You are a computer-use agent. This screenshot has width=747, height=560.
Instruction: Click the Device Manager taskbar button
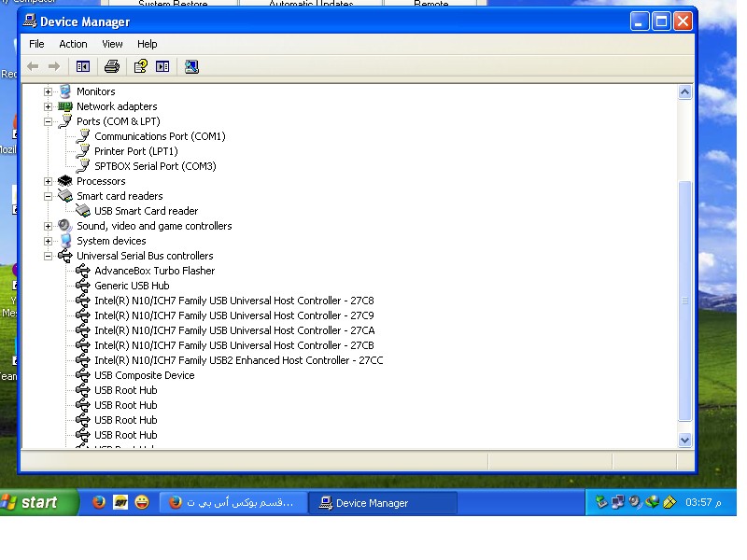coord(383,503)
